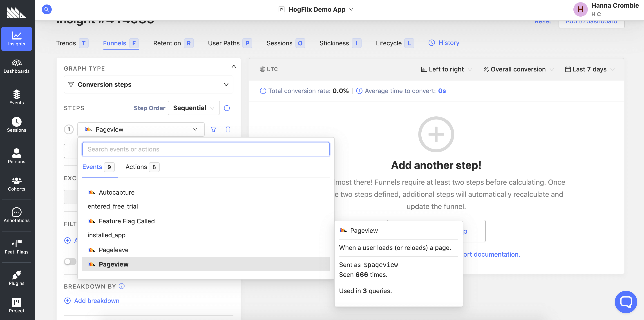Click the Step Order info icon

click(226, 108)
